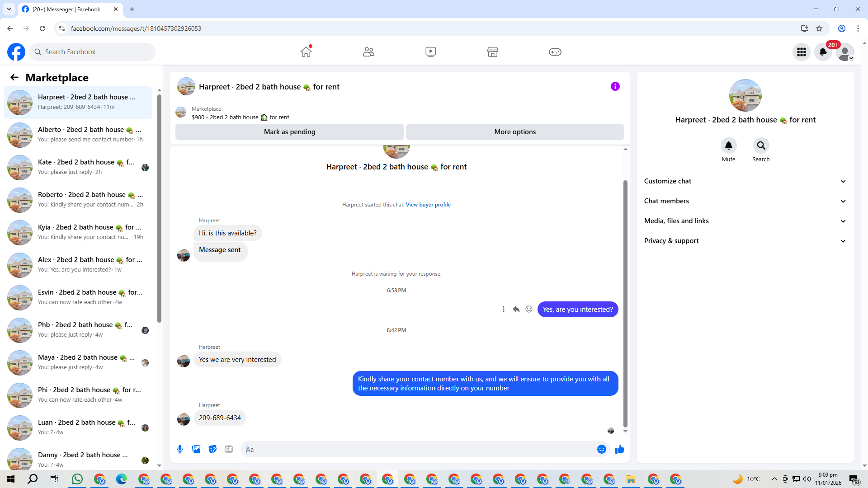This screenshot has height=488, width=868.
Task: Open the Windows notification center
Action: tap(854, 479)
